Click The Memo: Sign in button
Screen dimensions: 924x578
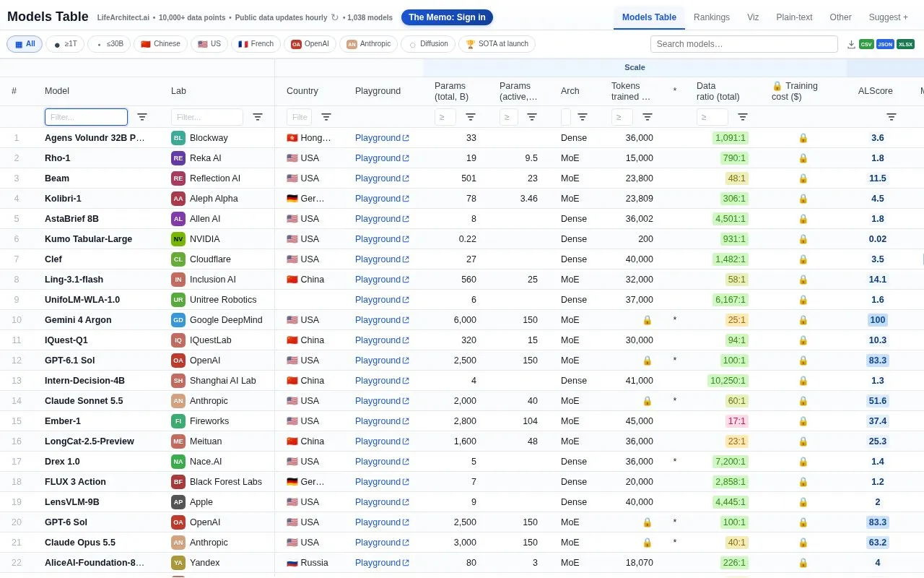pos(447,17)
